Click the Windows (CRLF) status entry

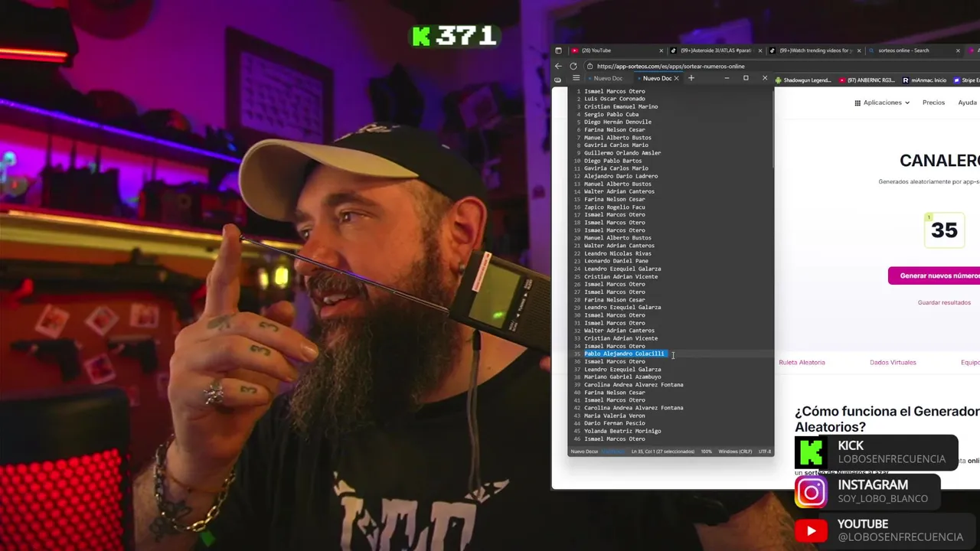tap(735, 452)
